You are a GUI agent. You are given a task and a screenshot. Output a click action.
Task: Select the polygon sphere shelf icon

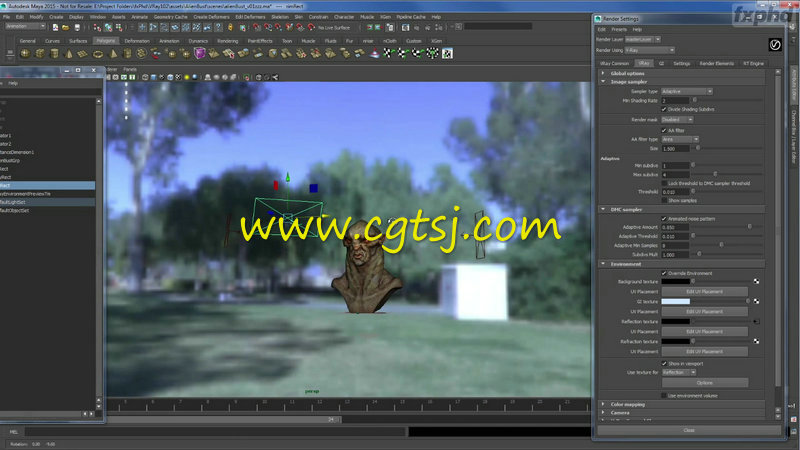pyautogui.click(x=25, y=53)
